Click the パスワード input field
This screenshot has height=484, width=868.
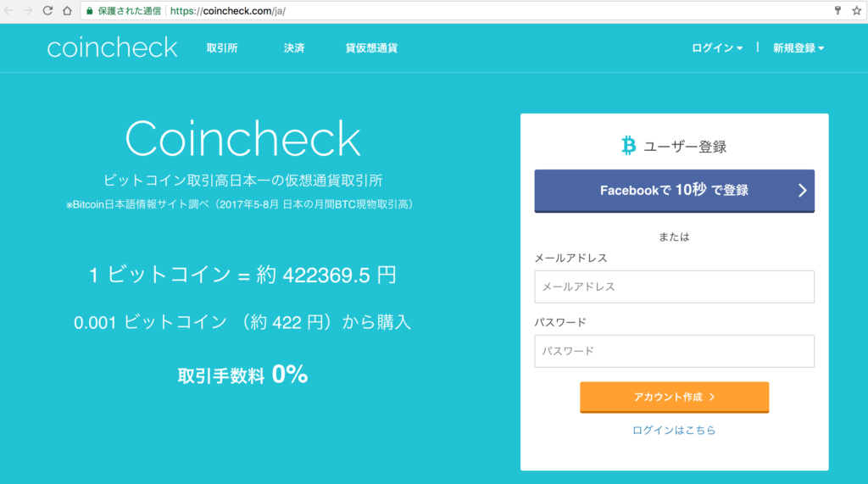[x=674, y=351]
